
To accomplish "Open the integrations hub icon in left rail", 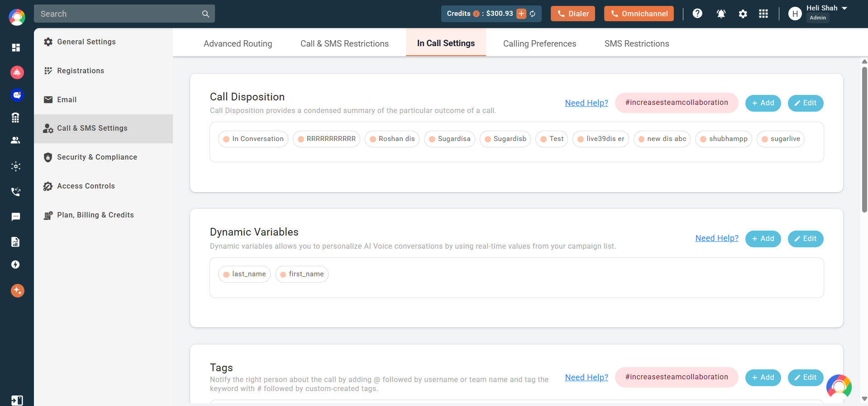I will tap(16, 166).
